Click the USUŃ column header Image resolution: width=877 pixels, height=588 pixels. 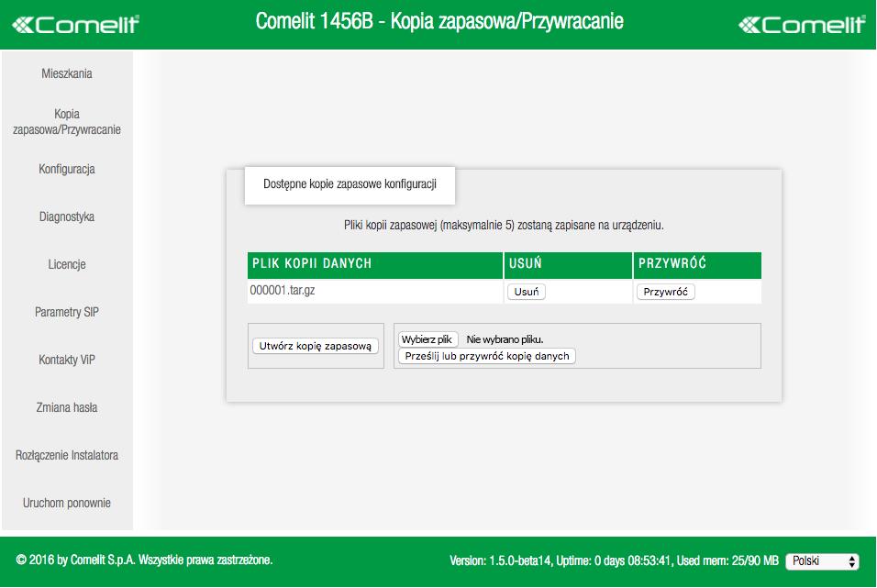(568, 264)
